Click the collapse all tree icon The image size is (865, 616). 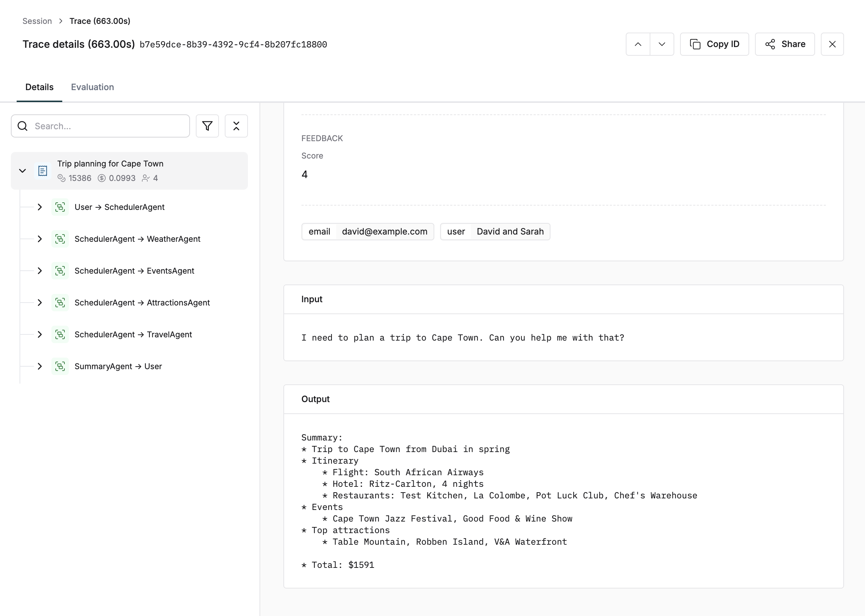click(x=236, y=126)
